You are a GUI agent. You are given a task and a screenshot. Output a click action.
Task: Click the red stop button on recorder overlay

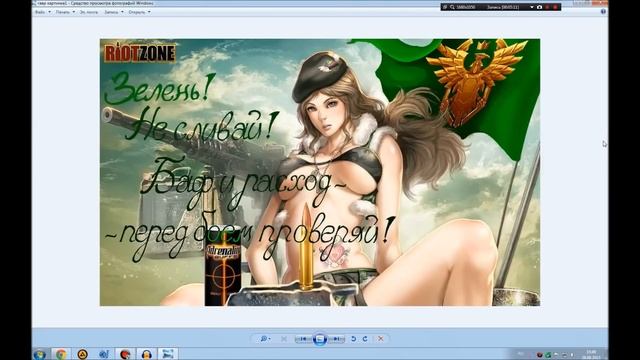pyautogui.click(x=555, y=7)
